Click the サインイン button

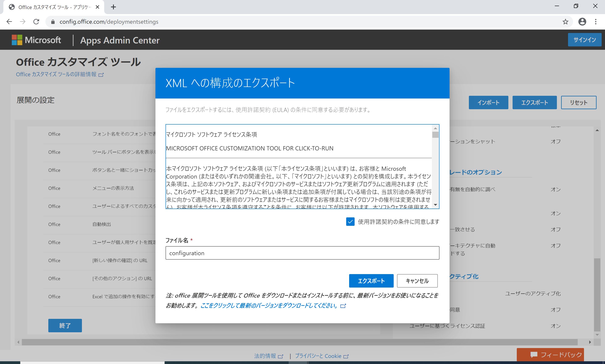[584, 39]
